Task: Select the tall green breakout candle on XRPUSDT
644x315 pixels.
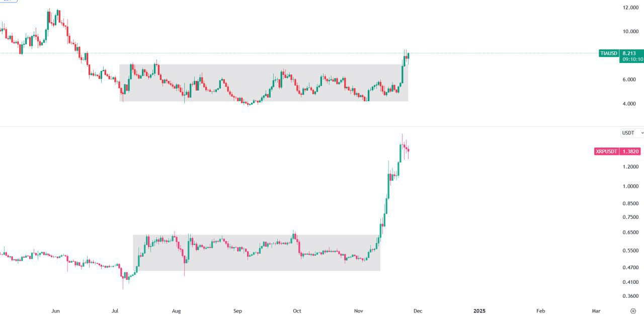Action: [387, 186]
